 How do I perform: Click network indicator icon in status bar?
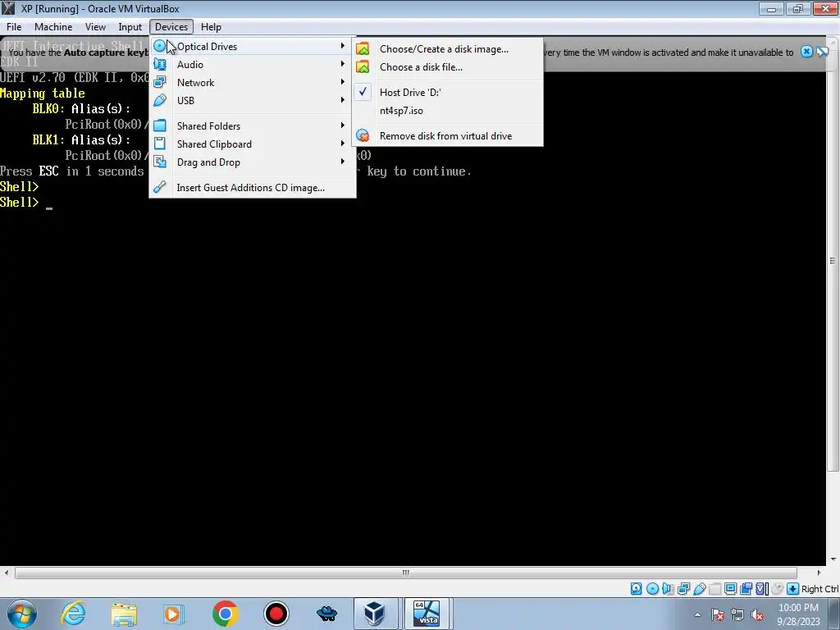pos(683,589)
